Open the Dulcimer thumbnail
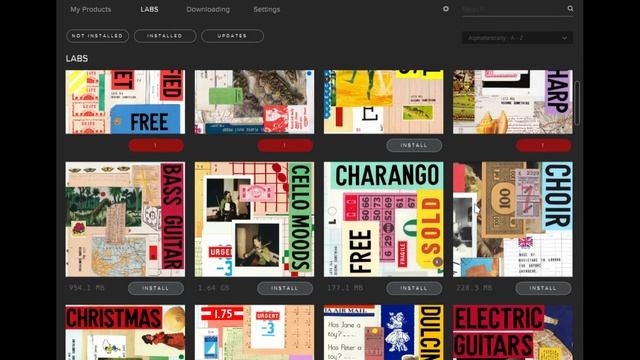The image size is (640, 360). pos(383,332)
